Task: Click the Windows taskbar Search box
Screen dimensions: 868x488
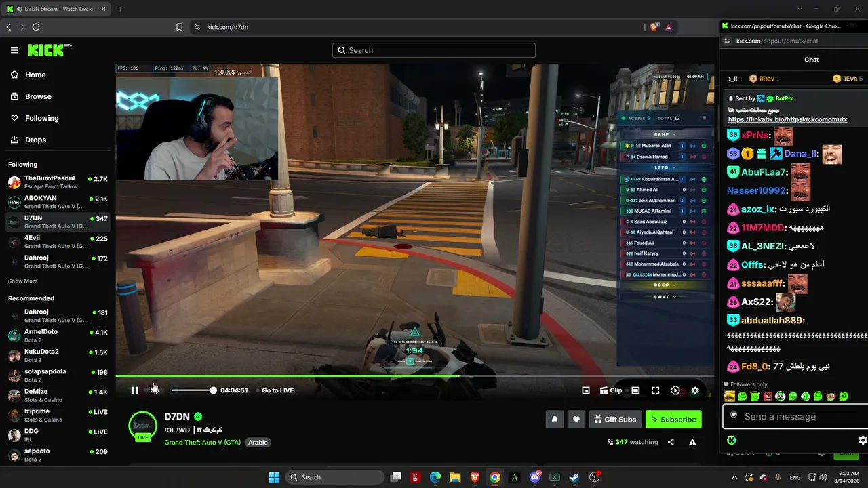Action: point(335,477)
